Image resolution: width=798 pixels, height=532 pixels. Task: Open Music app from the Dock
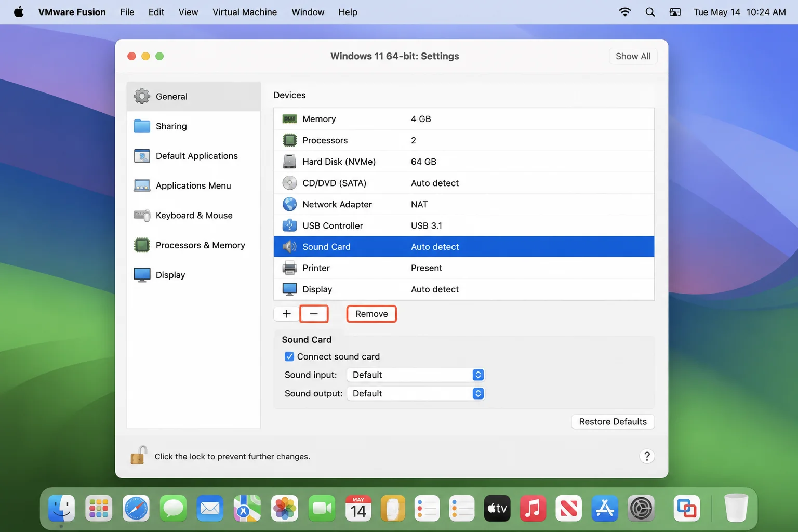point(533,508)
